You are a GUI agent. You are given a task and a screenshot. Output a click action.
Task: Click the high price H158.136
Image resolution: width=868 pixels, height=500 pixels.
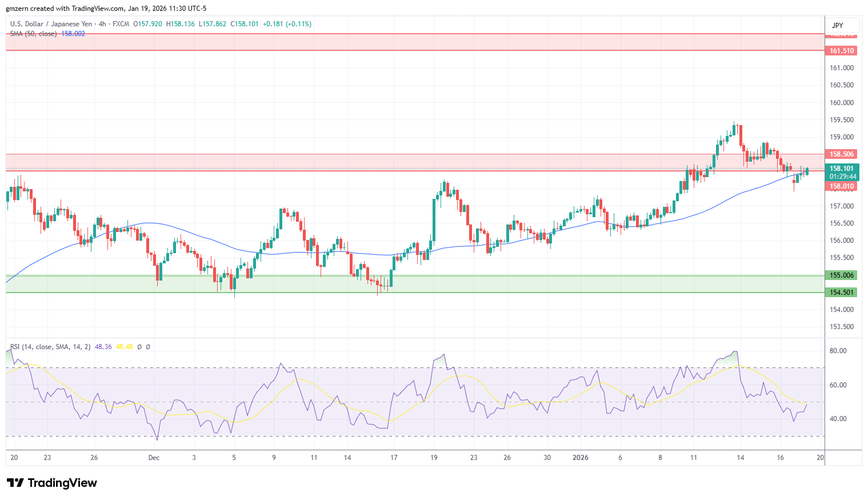pyautogui.click(x=181, y=24)
